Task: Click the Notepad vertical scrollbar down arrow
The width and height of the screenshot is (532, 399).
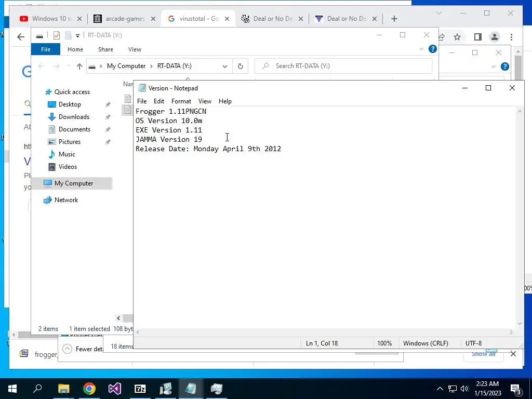Action: click(x=520, y=324)
